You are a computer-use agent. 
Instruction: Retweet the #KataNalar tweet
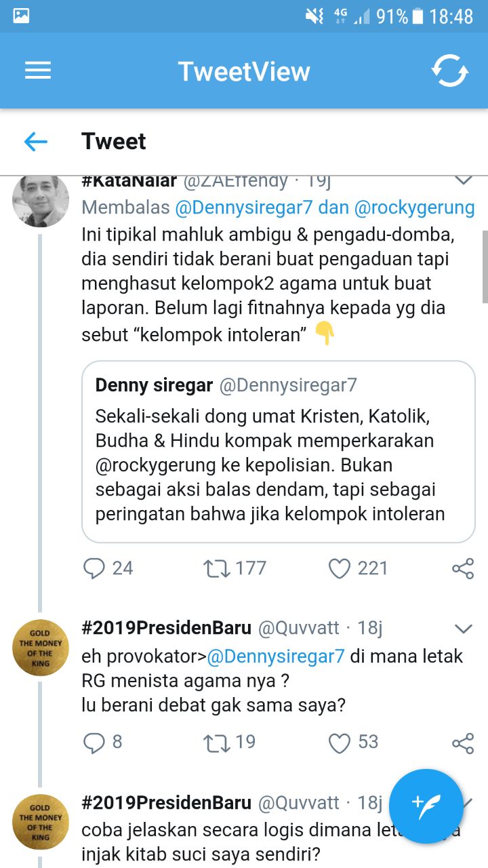pos(217,568)
